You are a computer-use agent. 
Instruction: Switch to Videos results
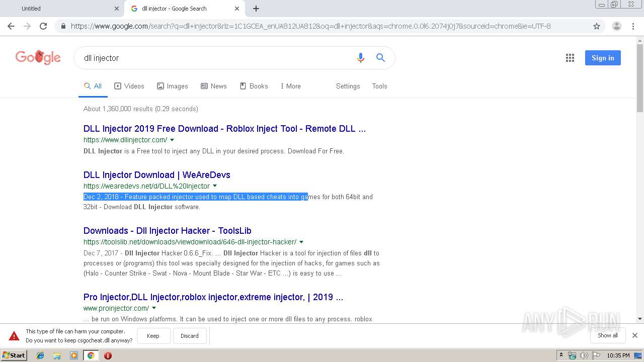(129, 86)
